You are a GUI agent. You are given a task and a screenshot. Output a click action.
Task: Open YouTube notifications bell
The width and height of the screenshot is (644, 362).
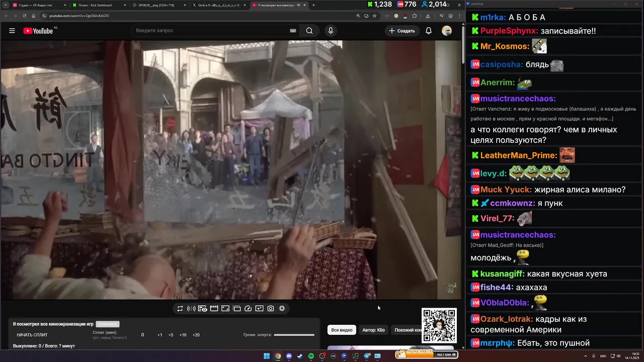(429, 31)
